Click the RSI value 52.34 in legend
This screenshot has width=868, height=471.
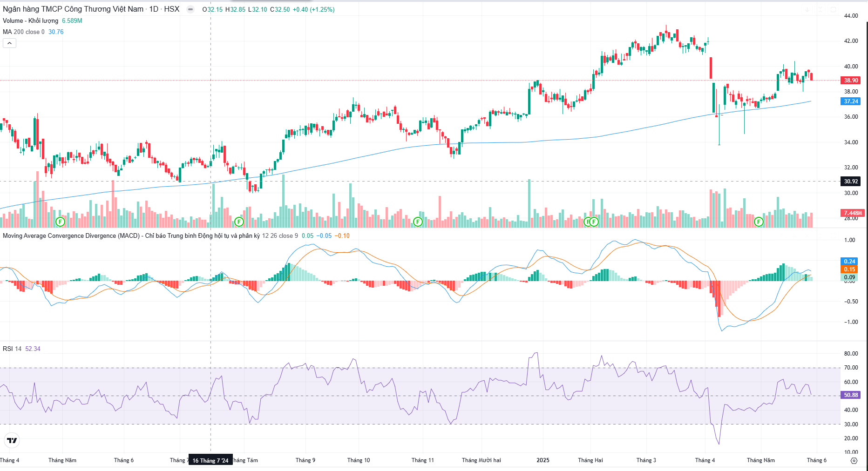33,349
